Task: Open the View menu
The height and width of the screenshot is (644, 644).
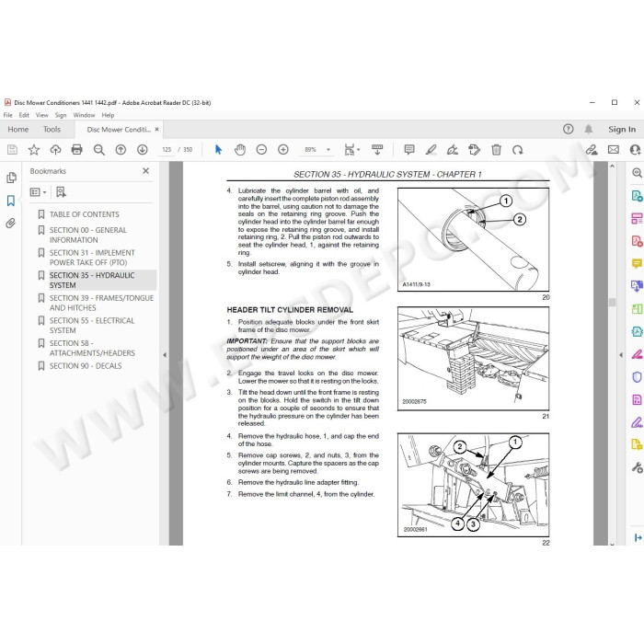Action: 42,115
